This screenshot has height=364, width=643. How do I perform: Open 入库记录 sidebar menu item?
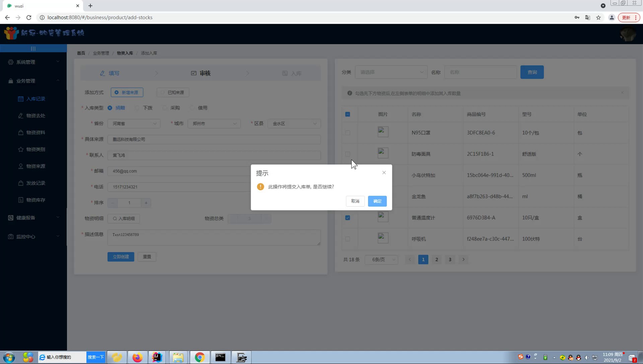35,99
